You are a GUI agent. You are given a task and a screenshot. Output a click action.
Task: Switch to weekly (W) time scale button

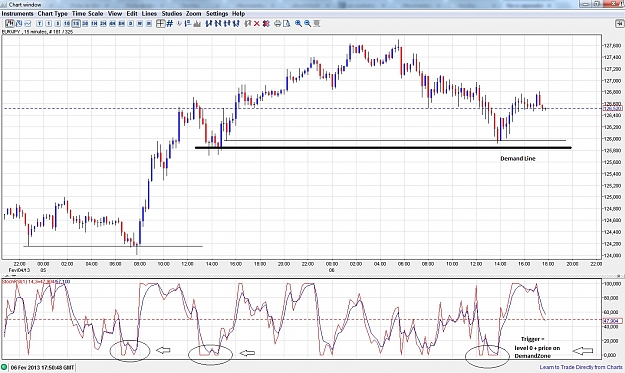(140, 24)
